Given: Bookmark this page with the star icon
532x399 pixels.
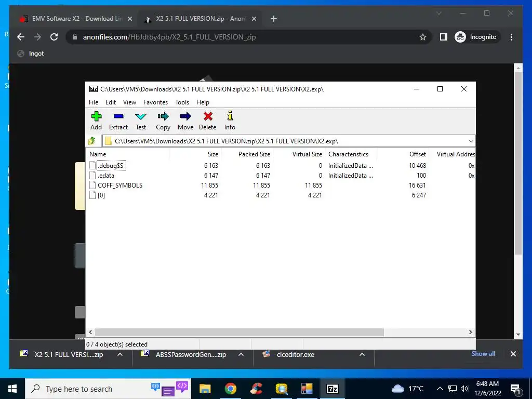Looking at the screenshot, I should pyautogui.click(x=422, y=37).
